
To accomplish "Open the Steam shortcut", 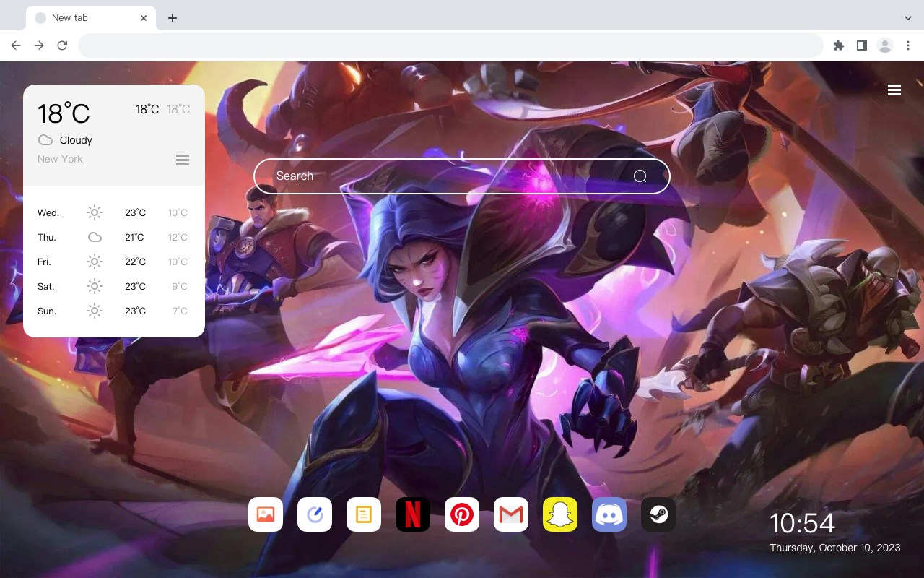I will pos(658,514).
